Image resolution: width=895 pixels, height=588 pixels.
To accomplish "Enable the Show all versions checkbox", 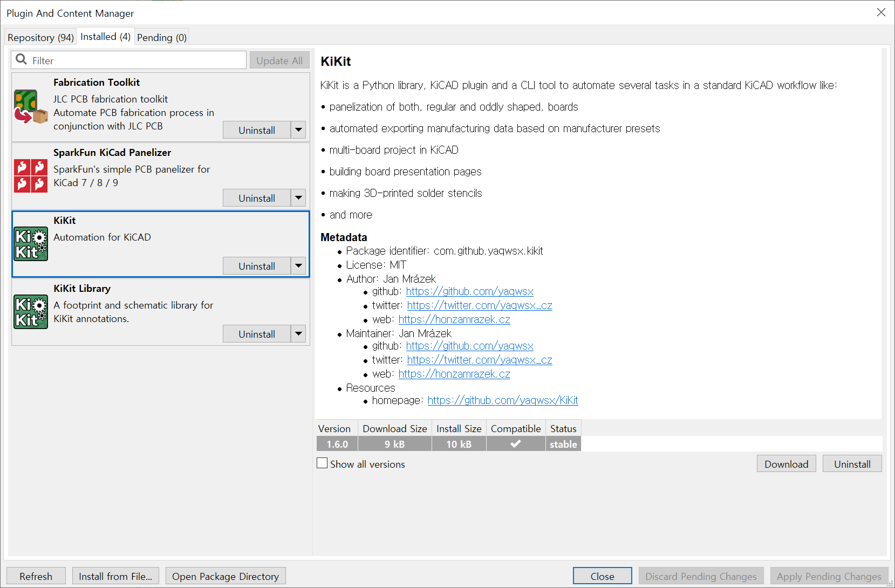I will point(322,463).
